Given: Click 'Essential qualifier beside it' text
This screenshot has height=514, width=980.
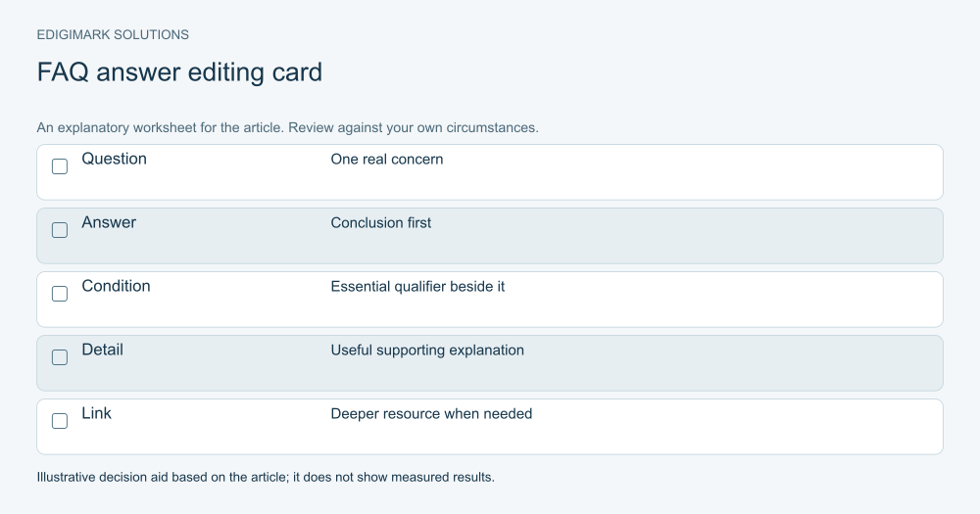Looking at the screenshot, I should [x=417, y=287].
